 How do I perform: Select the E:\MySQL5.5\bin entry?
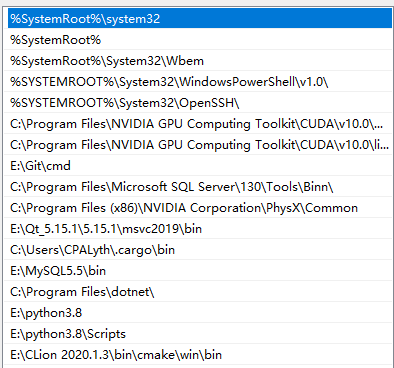point(199,271)
